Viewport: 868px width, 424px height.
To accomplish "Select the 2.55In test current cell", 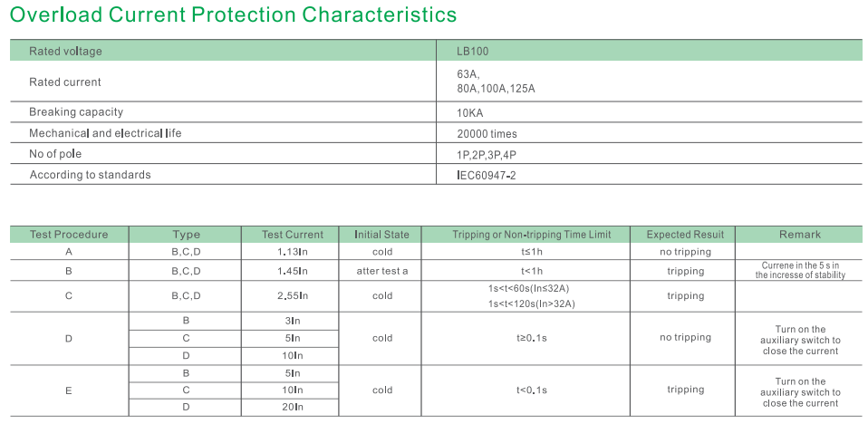I will pos(293,296).
